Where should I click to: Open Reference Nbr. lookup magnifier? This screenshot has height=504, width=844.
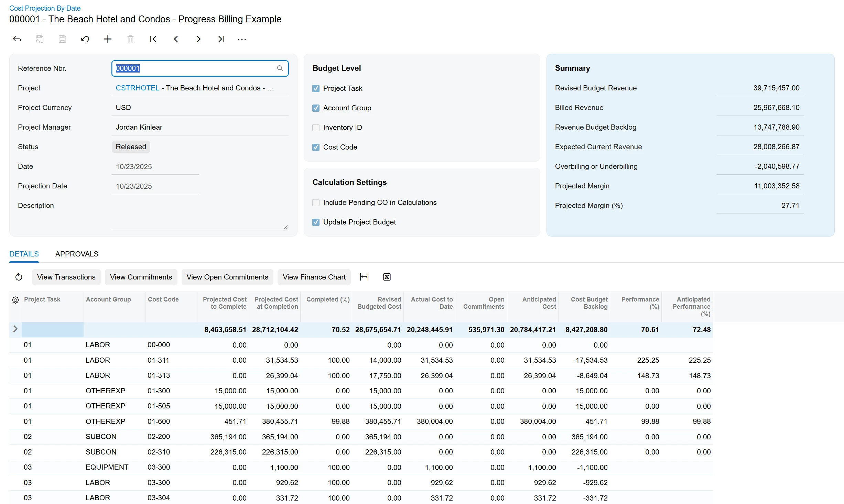pos(280,68)
